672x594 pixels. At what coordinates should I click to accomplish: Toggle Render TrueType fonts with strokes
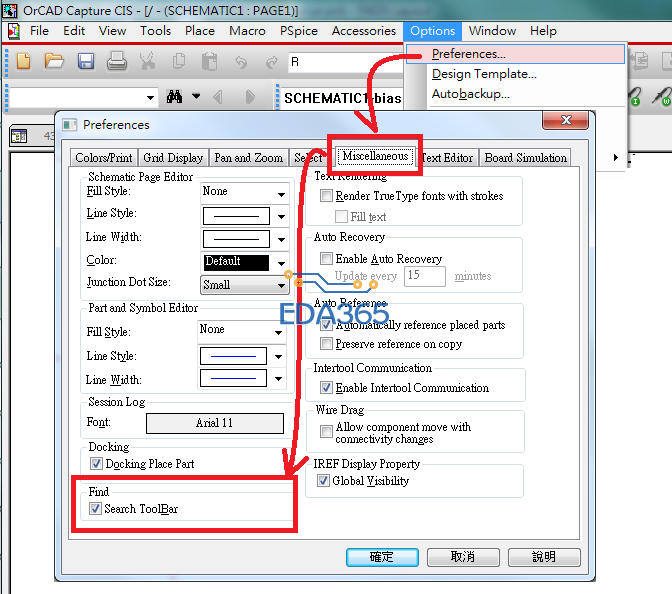tap(326, 196)
